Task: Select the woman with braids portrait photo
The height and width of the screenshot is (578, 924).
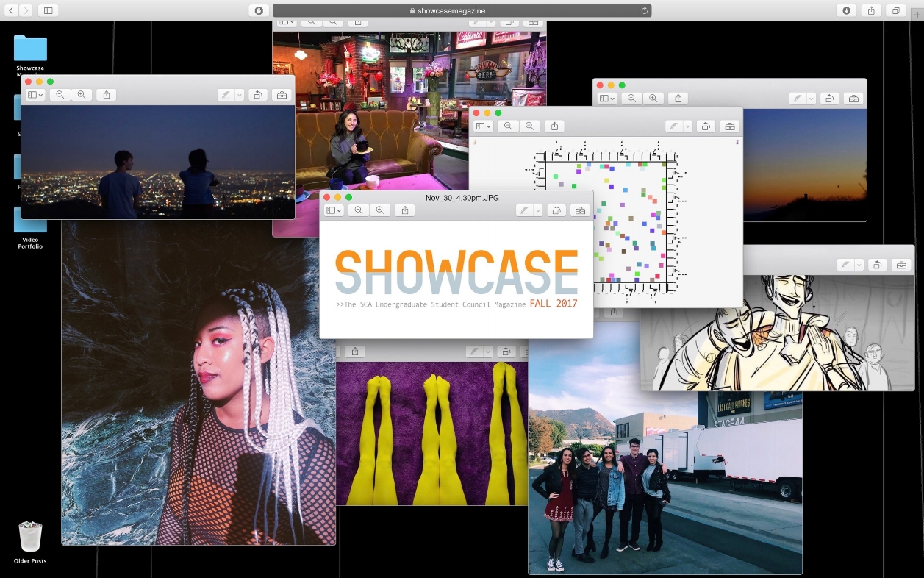Action: (x=198, y=382)
